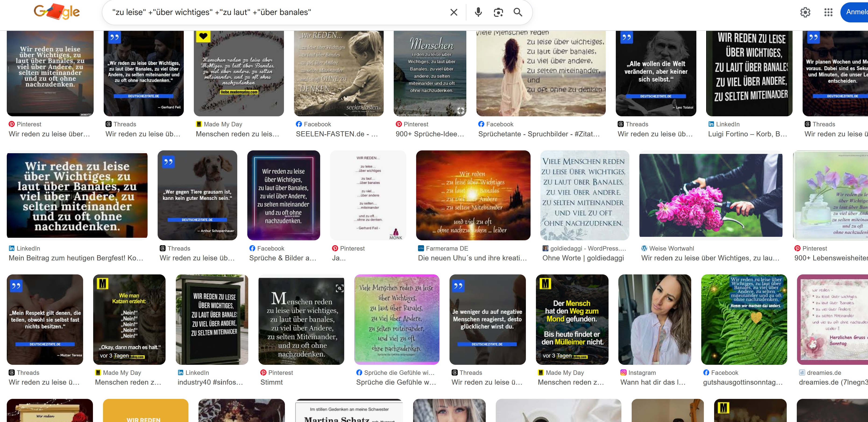Screen dimensions: 868x422
Task: Click 'Luigi Fortino – Korb' LinkedIn result
Action: coord(747,134)
